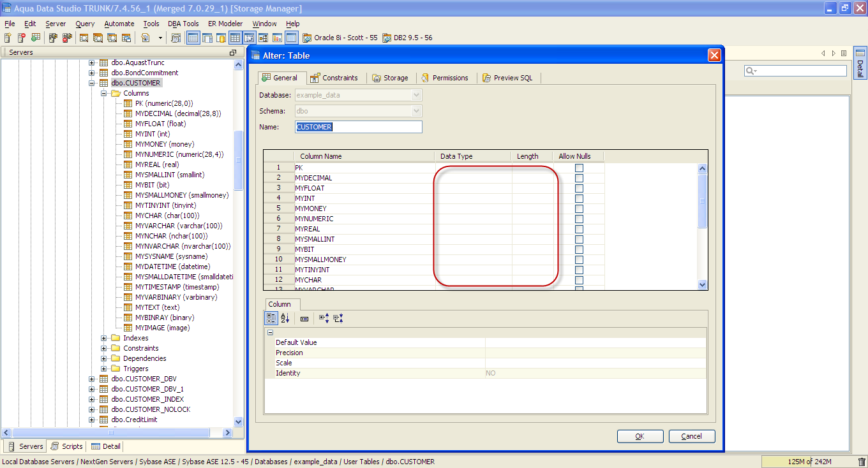Viewport: 868px width, 468px height.
Task: Switch to the Storage tab
Action: tap(390, 78)
